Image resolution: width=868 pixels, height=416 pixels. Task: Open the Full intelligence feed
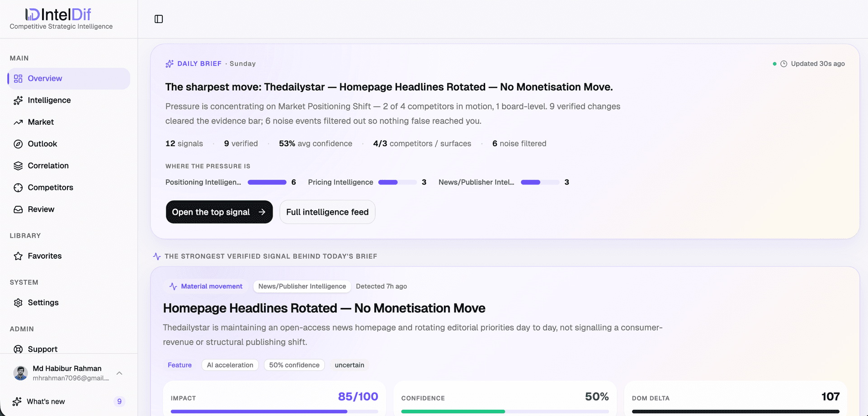(327, 212)
